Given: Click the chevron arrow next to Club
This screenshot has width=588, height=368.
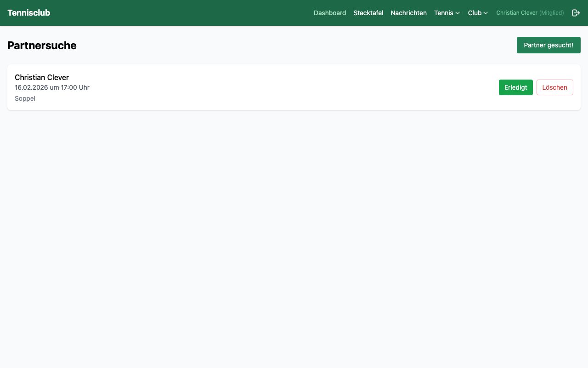Looking at the screenshot, I should pyautogui.click(x=486, y=13).
